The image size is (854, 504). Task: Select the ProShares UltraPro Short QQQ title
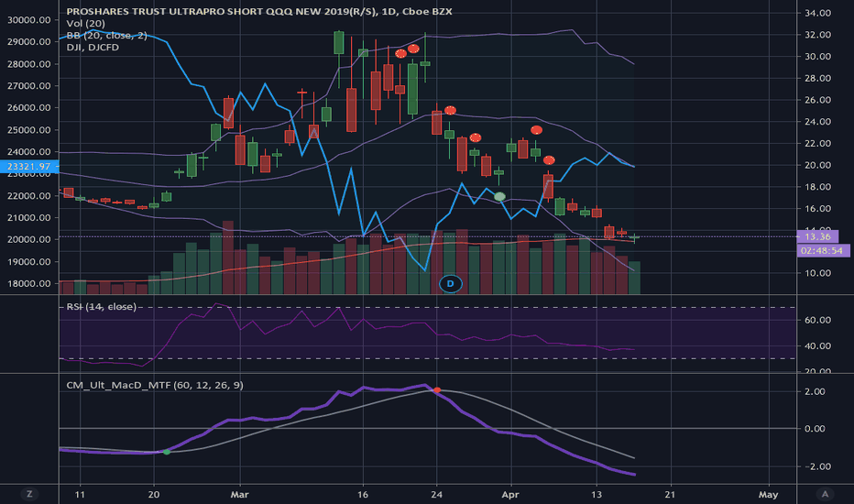pos(259,11)
